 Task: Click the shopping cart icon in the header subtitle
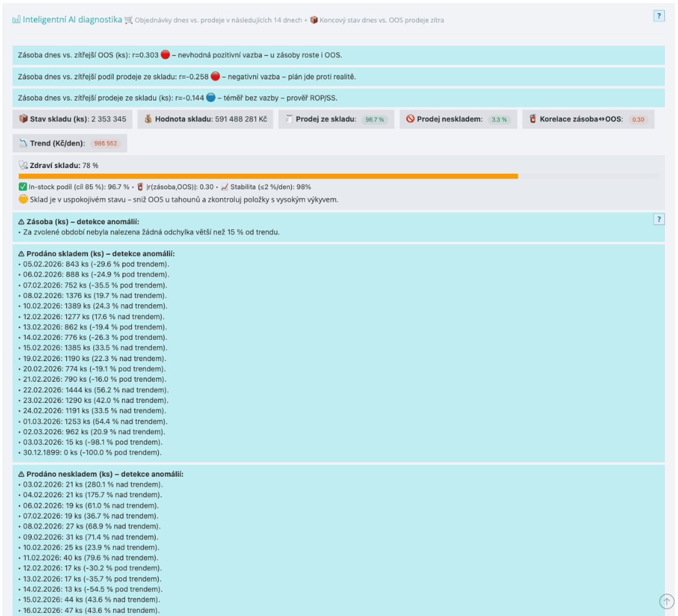pyautogui.click(x=129, y=20)
